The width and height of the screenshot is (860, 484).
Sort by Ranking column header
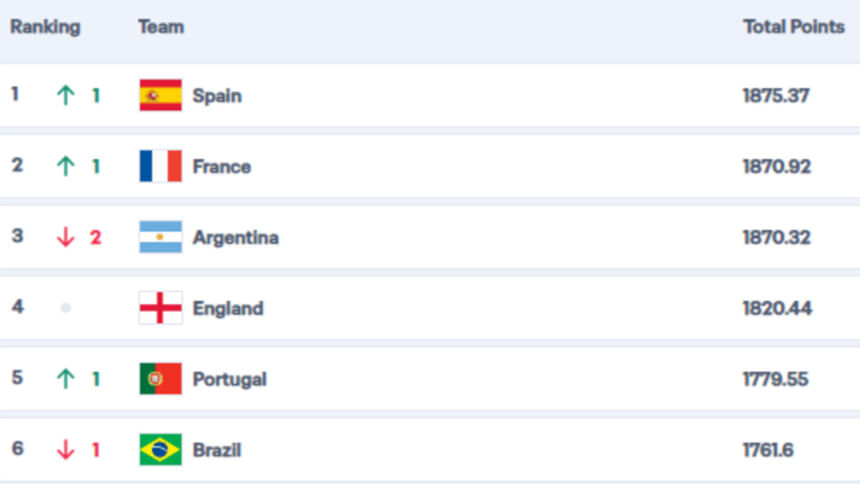45,27
